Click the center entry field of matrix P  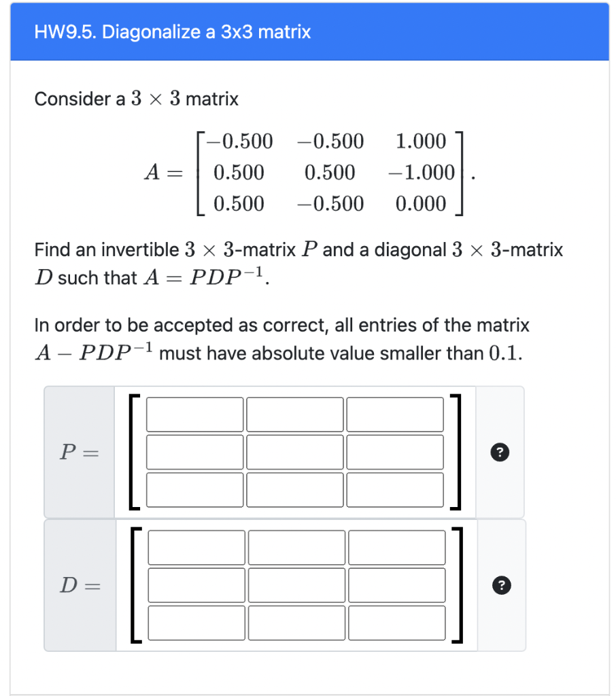[294, 452]
